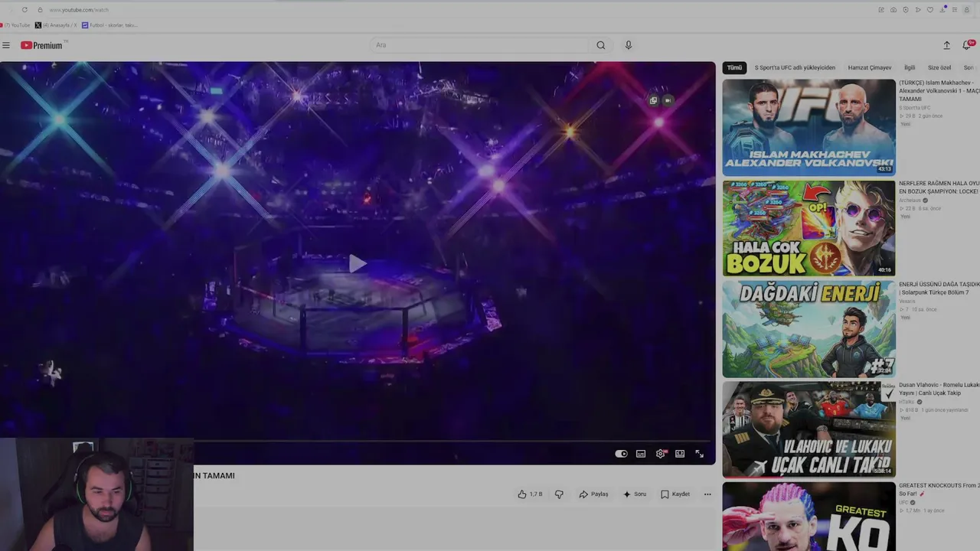
Task: Click the picture-in-picture overlay icon on the video
Action: tap(653, 100)
